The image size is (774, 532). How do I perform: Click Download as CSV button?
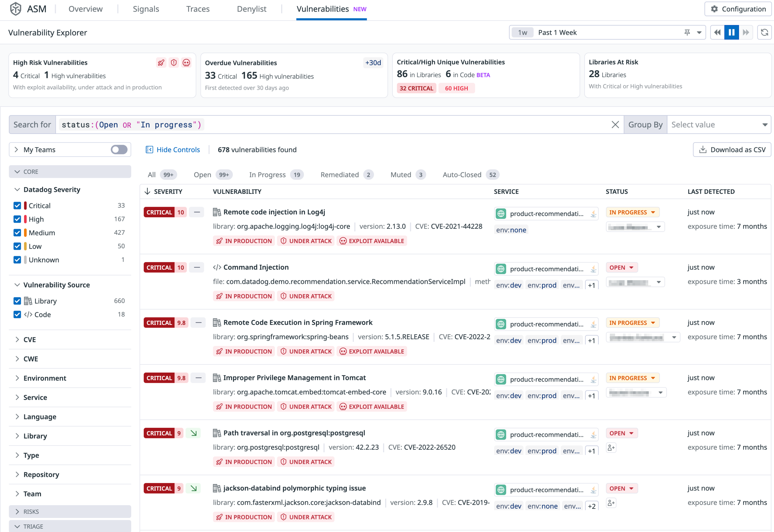coord(732,150)
